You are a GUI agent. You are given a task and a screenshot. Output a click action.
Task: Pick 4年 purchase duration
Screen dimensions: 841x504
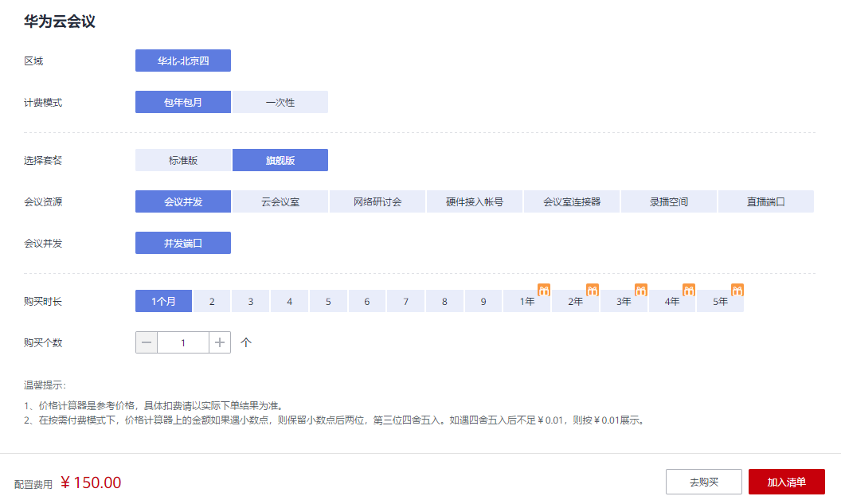point(672,301)
